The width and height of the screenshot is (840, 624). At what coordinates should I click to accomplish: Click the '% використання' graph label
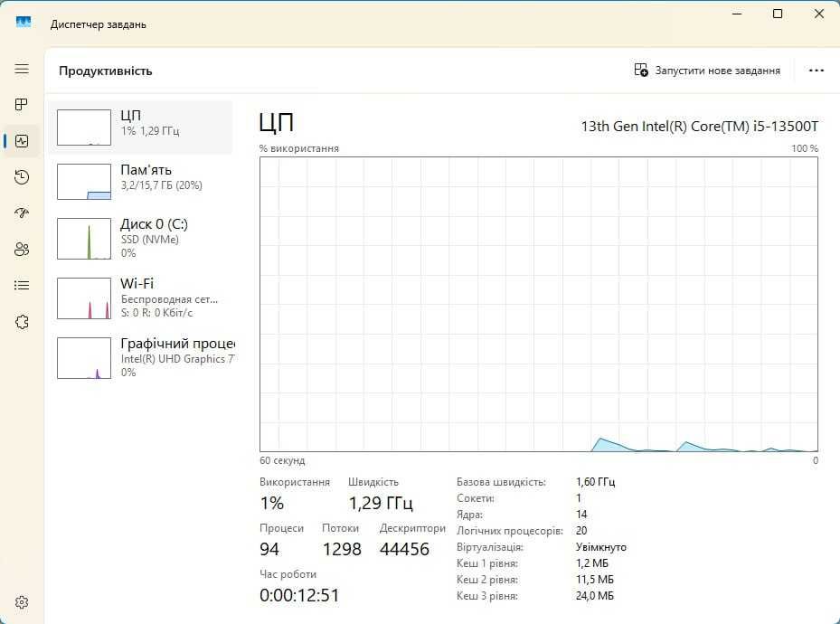pyautogui.click(x=299, y=148)
